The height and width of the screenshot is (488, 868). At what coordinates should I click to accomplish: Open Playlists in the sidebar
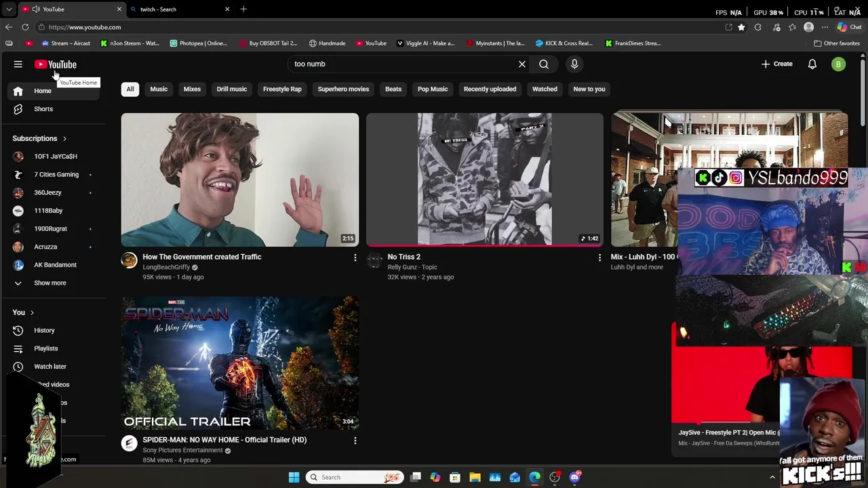[x=53, y=348]
